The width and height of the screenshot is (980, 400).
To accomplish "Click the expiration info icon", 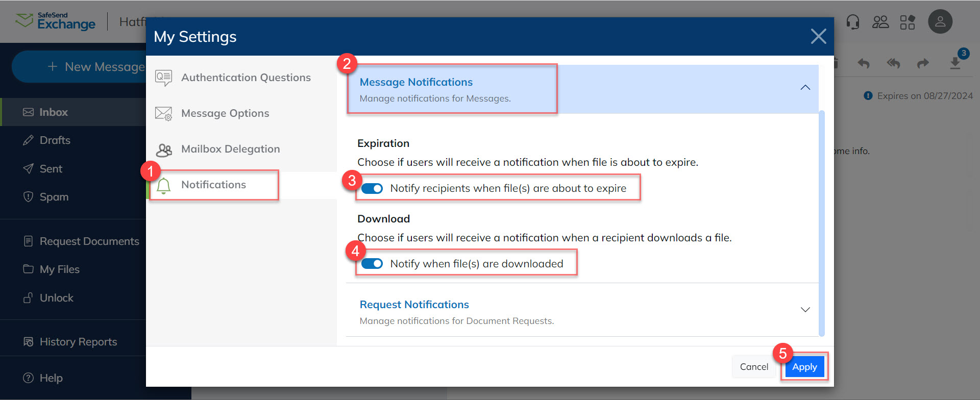I will pyautogui.click(x=868, y=96).
